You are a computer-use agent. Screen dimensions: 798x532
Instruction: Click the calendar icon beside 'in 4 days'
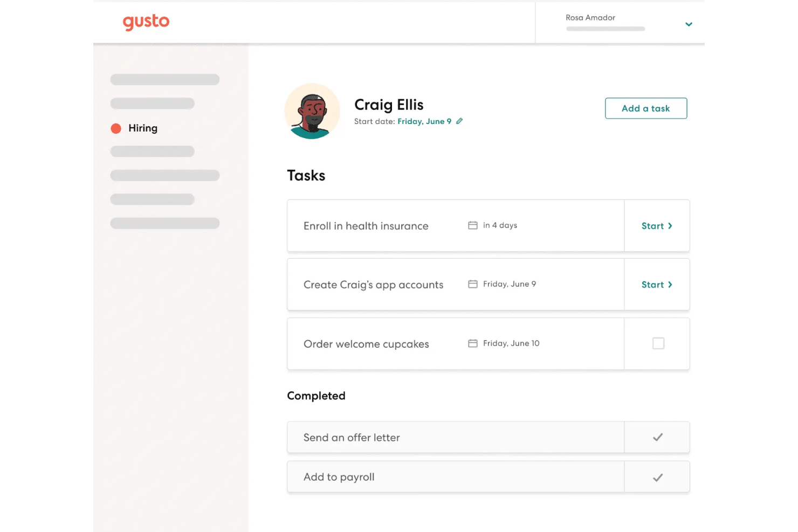point(473,225)
